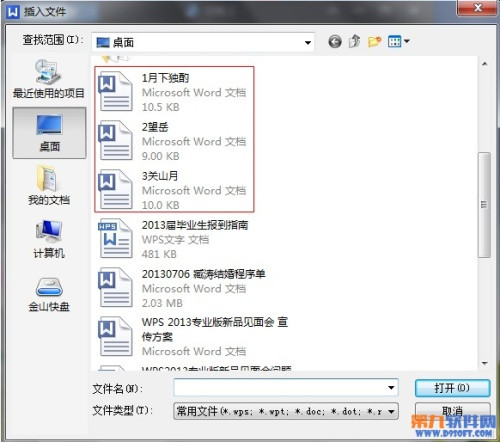This screenshot has width=500, height=442.
Task: Select 计算机 in the sidebar
Action: (49, 239)
